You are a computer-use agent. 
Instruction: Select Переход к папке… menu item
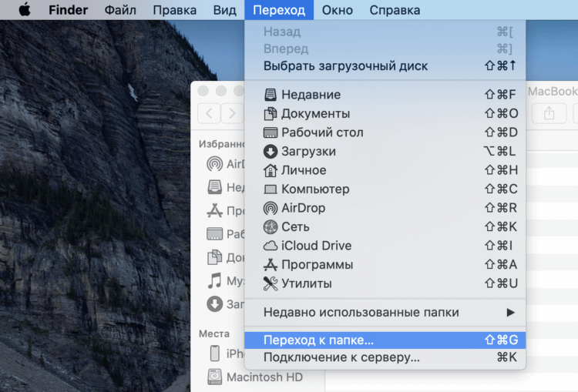point(385,340)
